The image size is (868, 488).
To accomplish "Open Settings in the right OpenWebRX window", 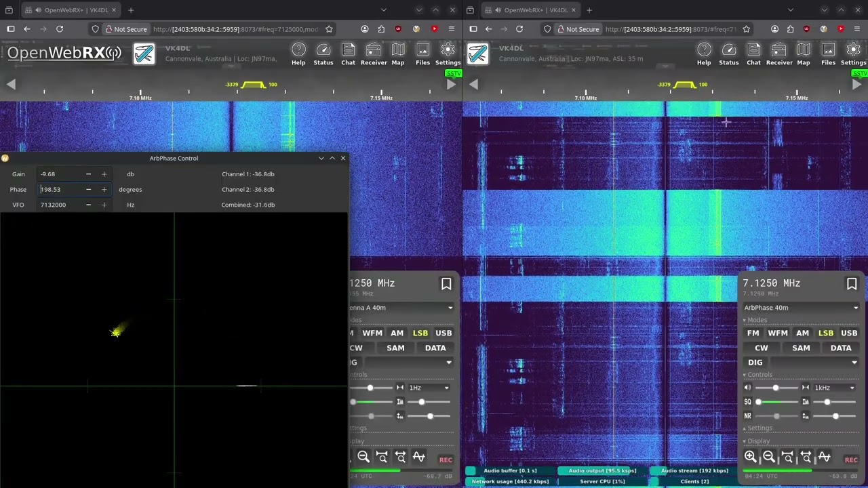I will [853, 54].
